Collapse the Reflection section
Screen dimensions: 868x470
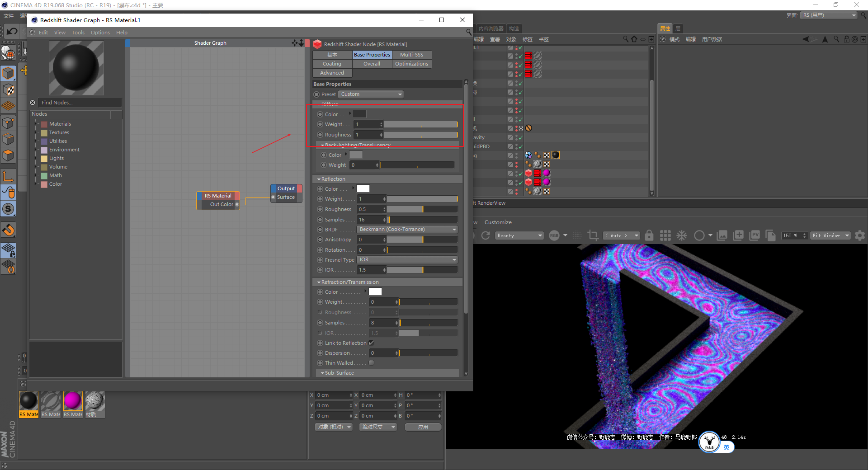coord(319,179)
